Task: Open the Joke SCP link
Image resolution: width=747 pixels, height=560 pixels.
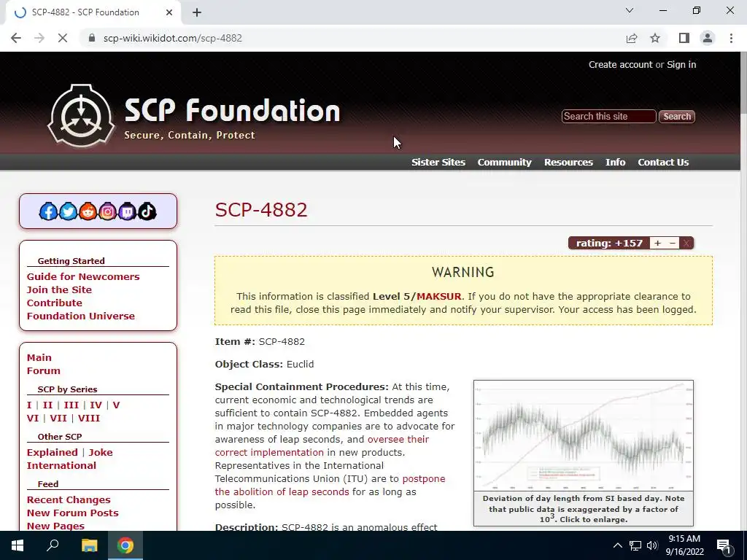Action: [101, 452]
